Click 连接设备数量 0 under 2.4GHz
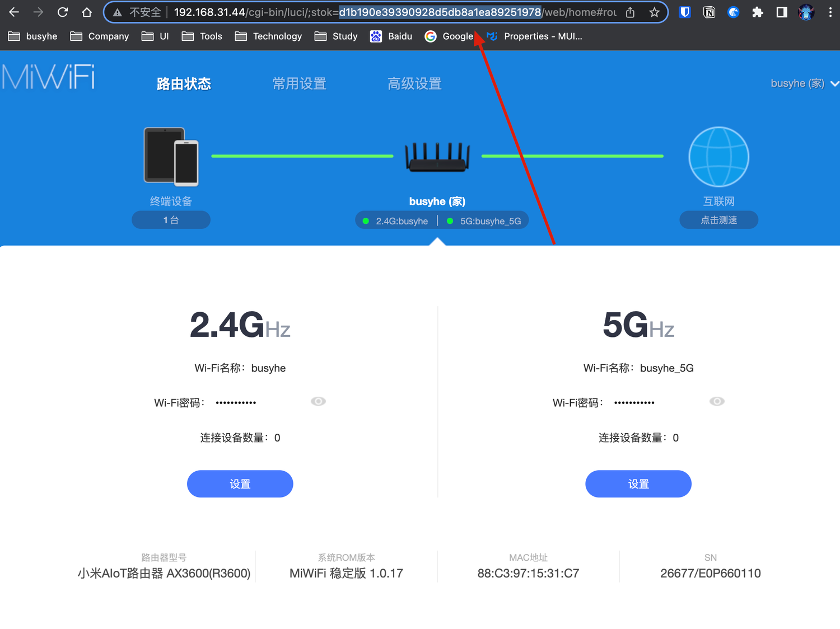The height and width of the screenshot is (629, 840). (x=240, y=438)
